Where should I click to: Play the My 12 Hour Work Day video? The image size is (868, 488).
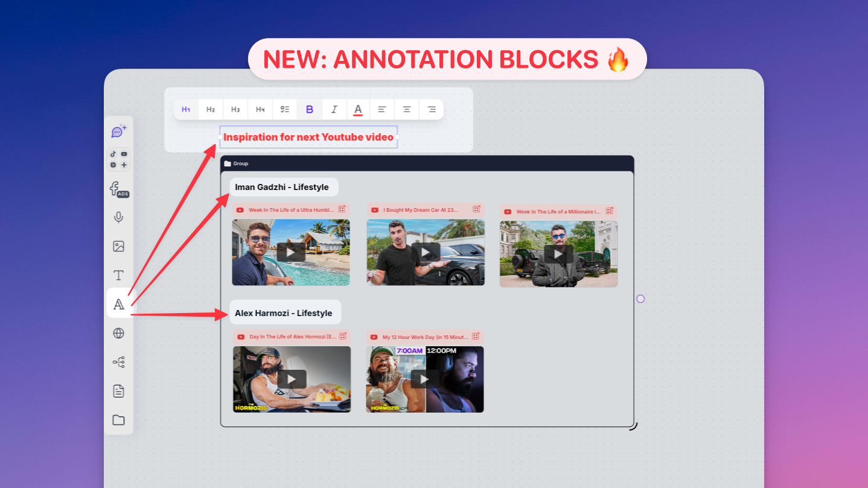coord(424,379)
